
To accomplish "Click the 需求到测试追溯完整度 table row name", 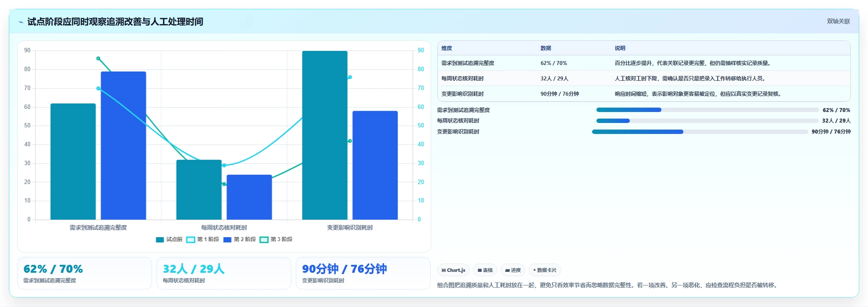I will [468, 63].
